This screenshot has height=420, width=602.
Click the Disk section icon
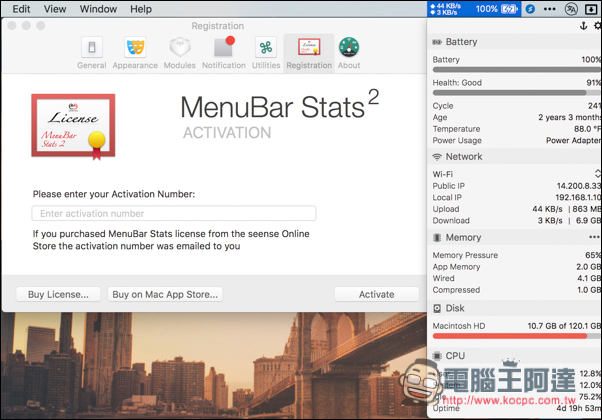437,308
